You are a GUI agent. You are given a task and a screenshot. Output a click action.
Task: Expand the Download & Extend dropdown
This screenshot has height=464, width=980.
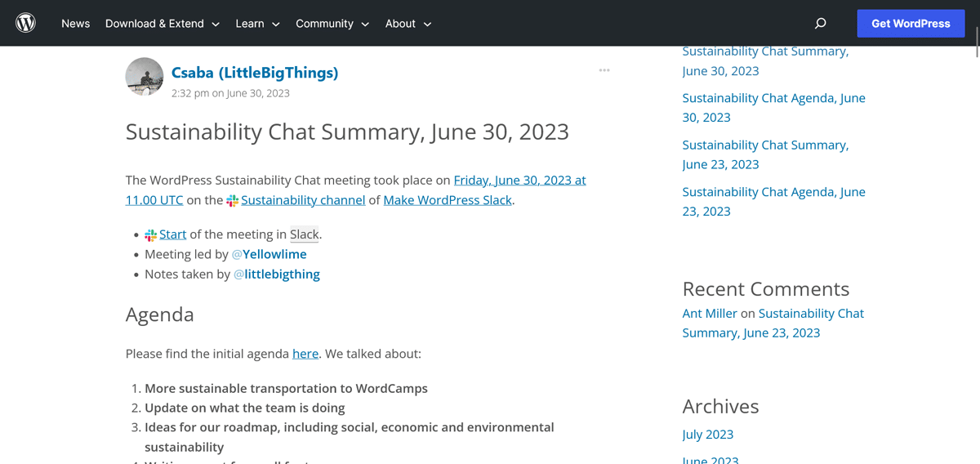pos(163,24)
